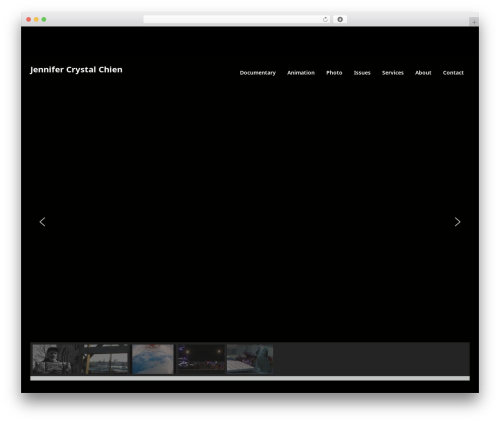Open the Contact menu item

453,73
